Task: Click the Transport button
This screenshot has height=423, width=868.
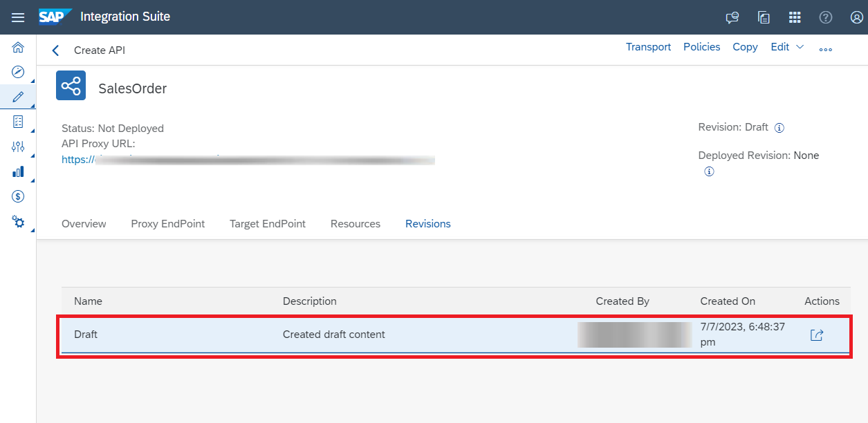Action: pyautogui.click(x=649, y=47)
